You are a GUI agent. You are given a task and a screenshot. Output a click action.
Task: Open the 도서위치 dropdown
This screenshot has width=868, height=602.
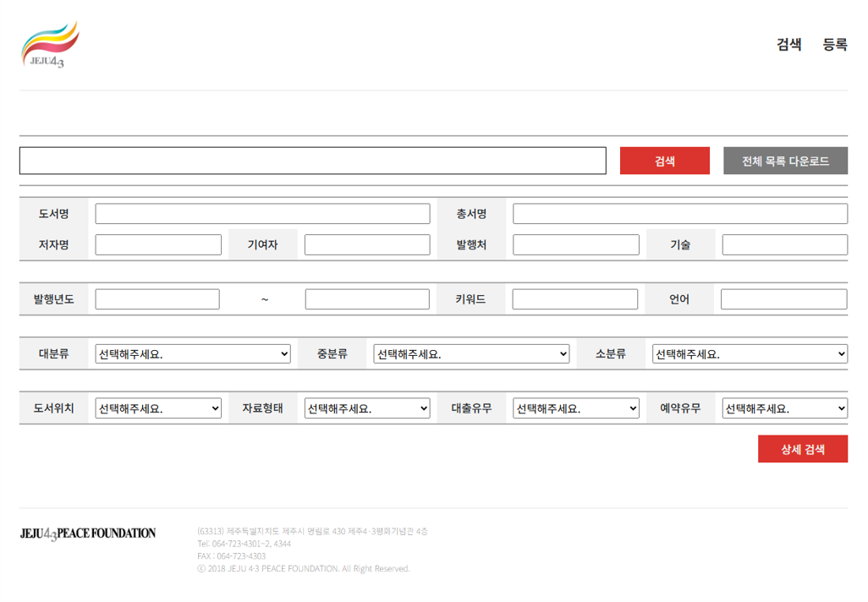pyautogui.click(x=158, y=408)
